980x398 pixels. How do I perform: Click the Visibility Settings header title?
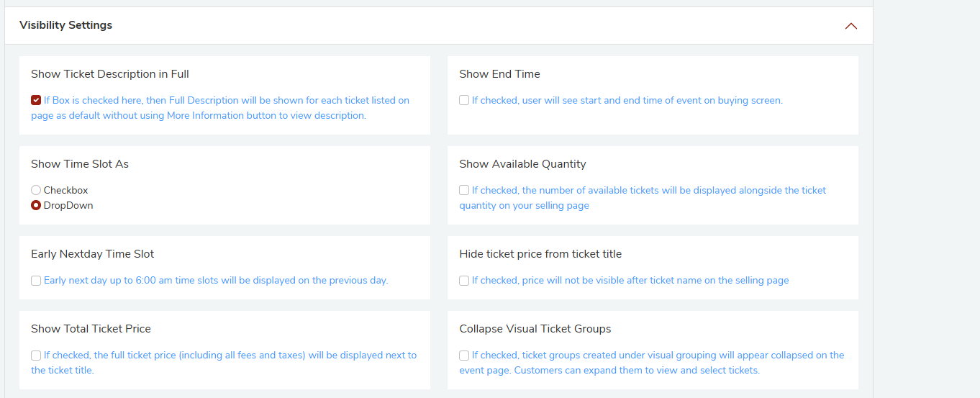pyautogui.click(x=66, y=25)
